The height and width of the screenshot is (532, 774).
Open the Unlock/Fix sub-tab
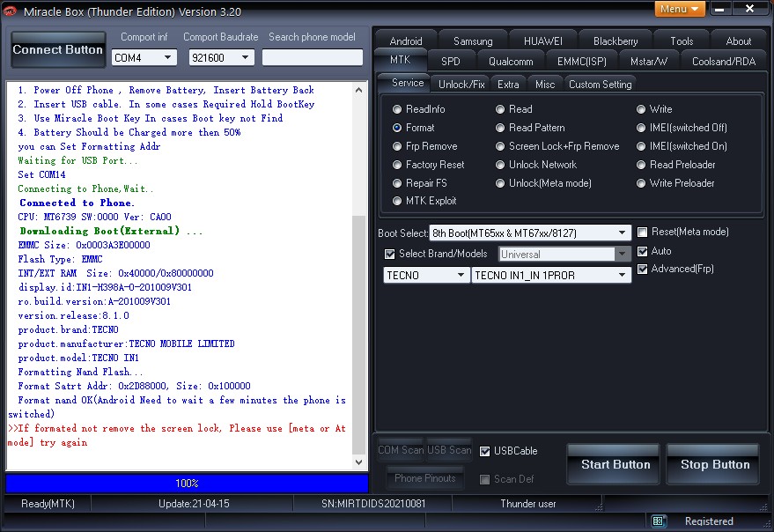(461, 85)
